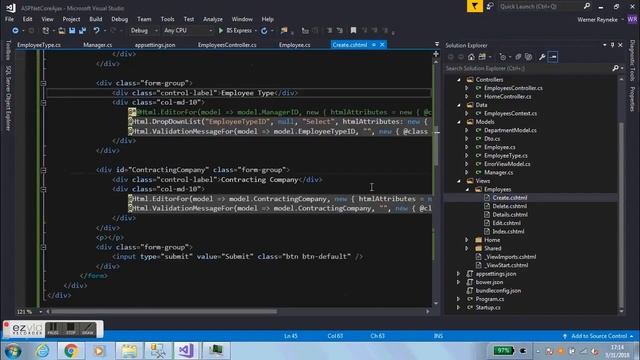Viewport: 640px width, 360px height.
Task: Click the Open File toolbar icon
Action: 62,31
